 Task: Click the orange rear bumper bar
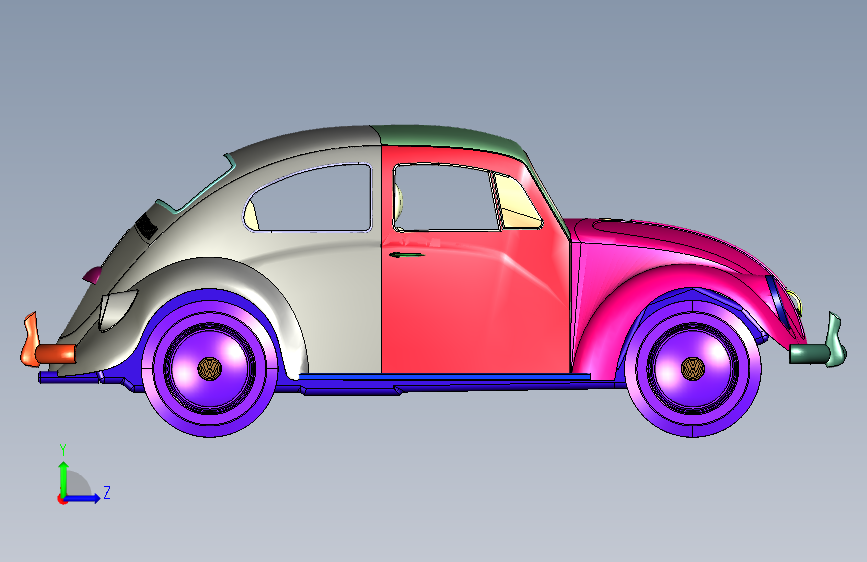click(x=55, y=354)
